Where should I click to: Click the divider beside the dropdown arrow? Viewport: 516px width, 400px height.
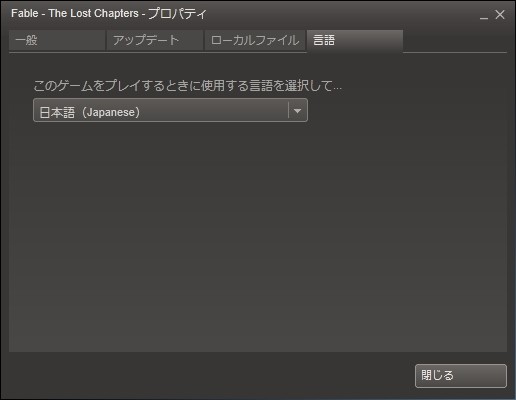click(288, 110)
